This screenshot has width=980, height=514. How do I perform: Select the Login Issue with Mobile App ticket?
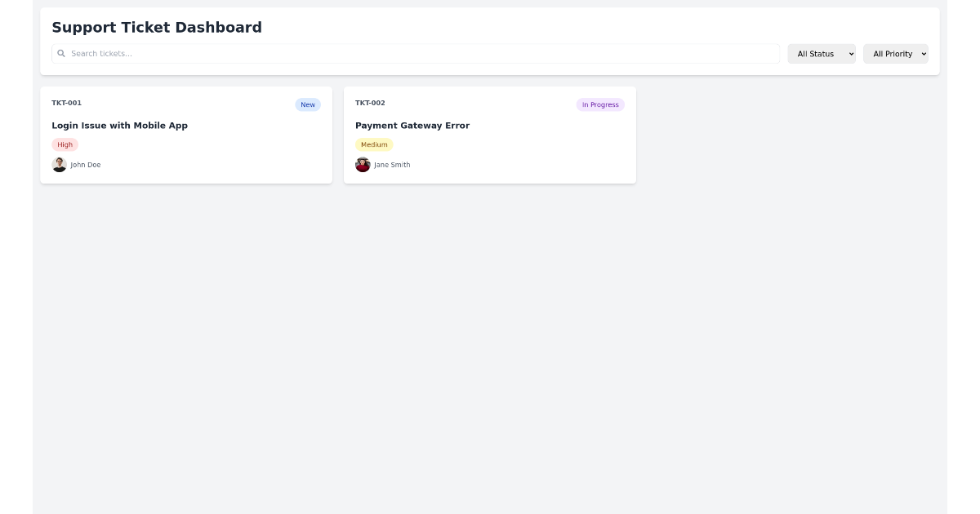point(119,125)
